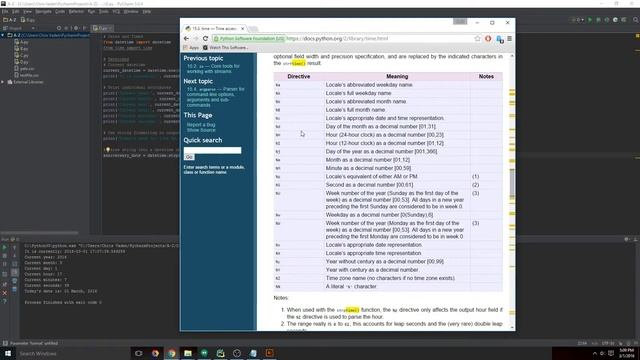Image resolution: width=640 pixels, height=360 pixels.
Task: Open a new Chrome tab
Action: pyautogui.click(x=253, y=29)
